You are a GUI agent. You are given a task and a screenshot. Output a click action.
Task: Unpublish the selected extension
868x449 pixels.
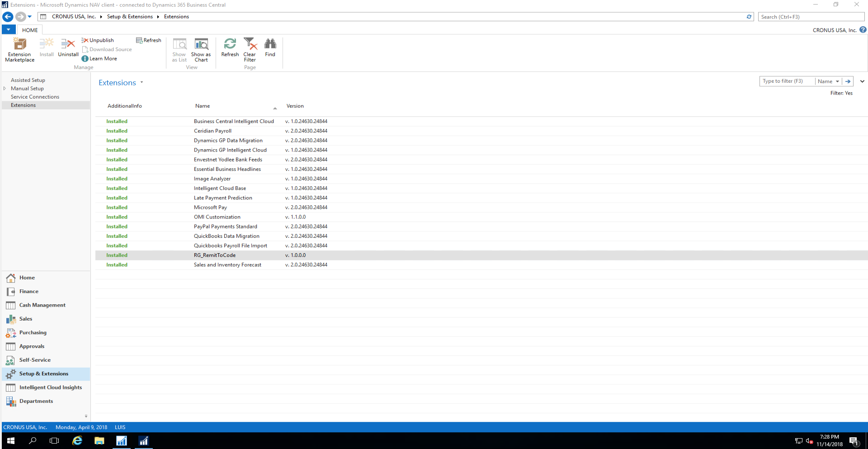(x=98, y=40)
